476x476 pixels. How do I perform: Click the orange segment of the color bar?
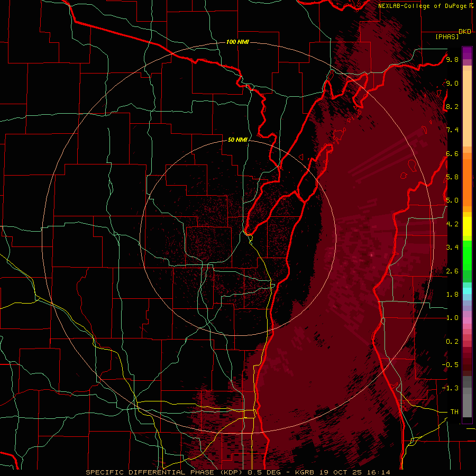pos(467,182)
